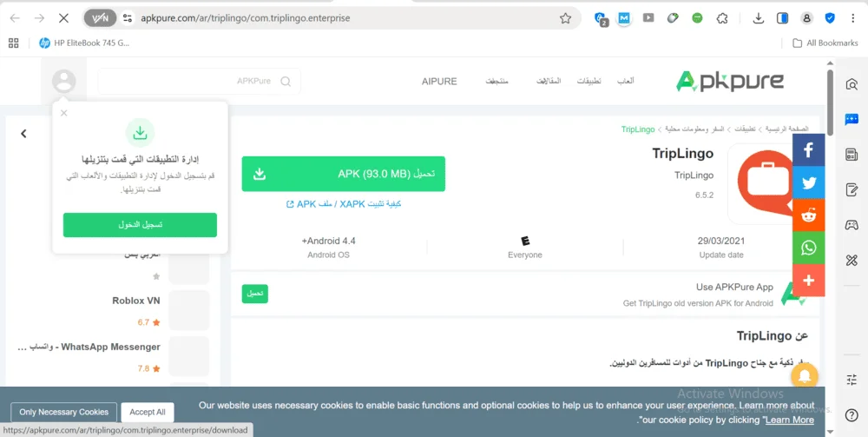Click the green APK (93.0 MB) download button
The image size is (868, 437).
pos(343,174)
